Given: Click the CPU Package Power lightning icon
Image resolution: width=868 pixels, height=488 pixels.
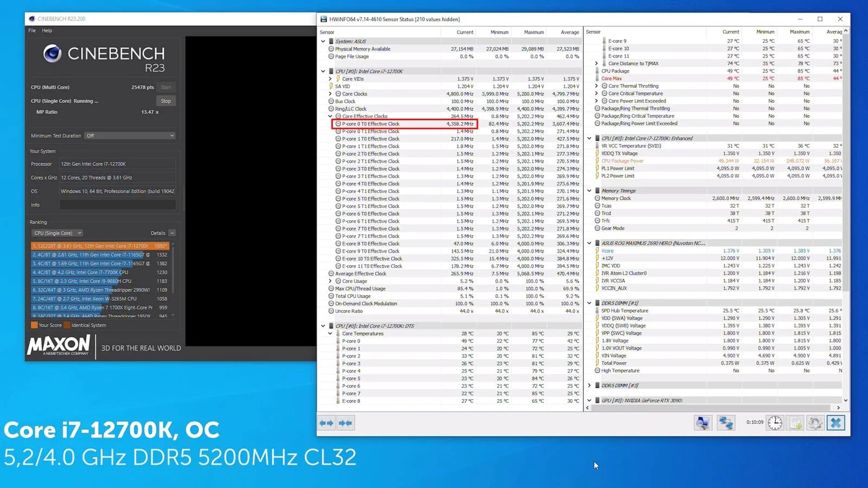Looking at the screenshot, I should click(x=597, y=161).
